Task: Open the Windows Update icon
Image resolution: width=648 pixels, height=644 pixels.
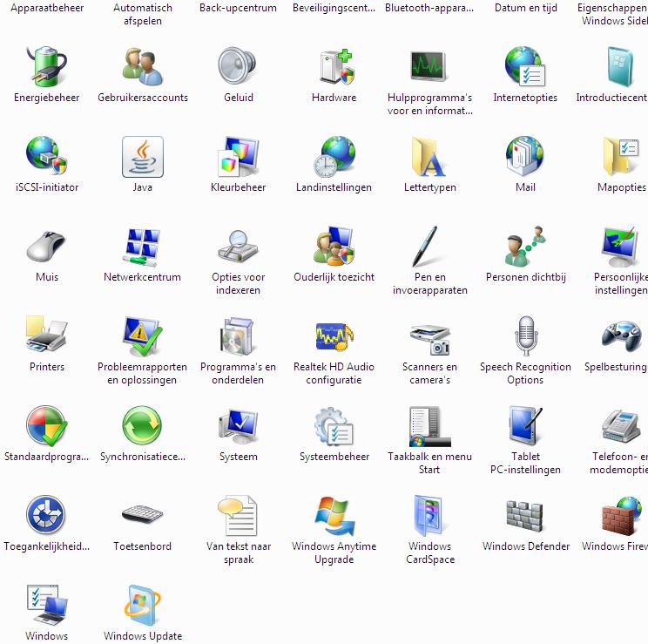Action: [x=143, y=605]
